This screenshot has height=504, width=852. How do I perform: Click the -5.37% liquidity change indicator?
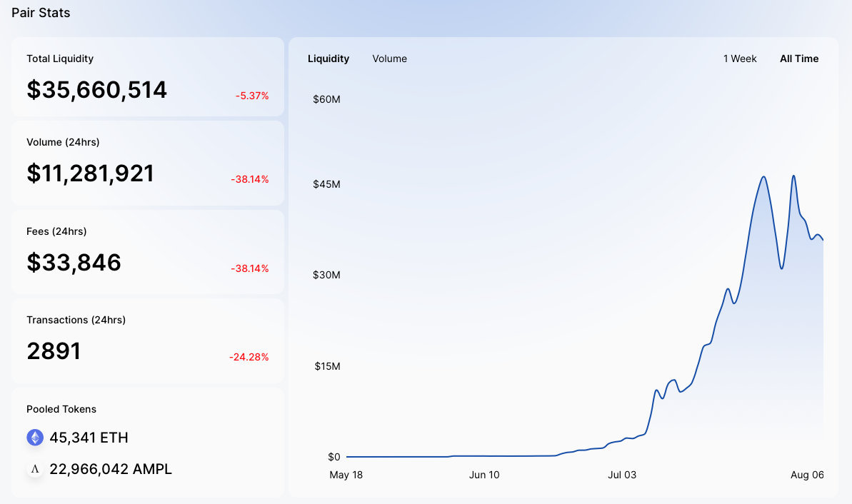252,96
